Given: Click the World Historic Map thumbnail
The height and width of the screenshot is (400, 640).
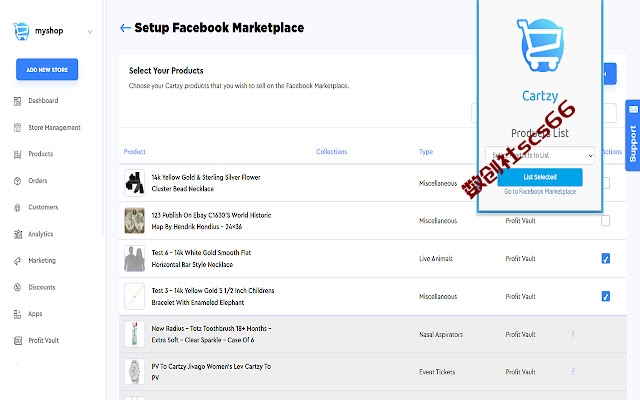Looking at the screenshot, I should [x=134, y=220].
